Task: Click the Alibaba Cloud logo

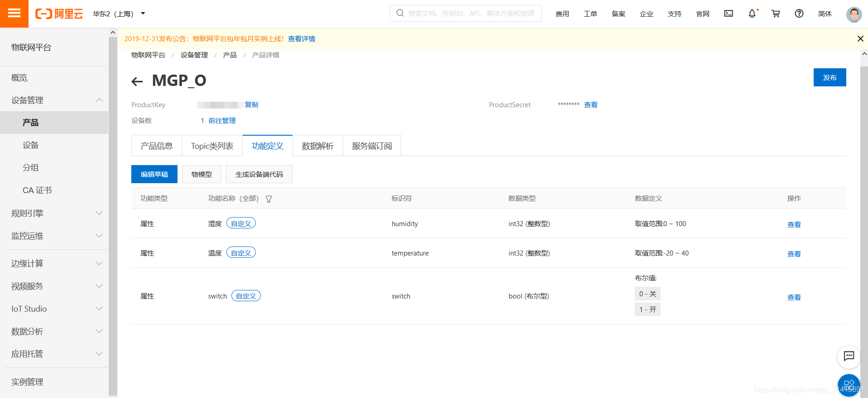Action: click(59, 14)
